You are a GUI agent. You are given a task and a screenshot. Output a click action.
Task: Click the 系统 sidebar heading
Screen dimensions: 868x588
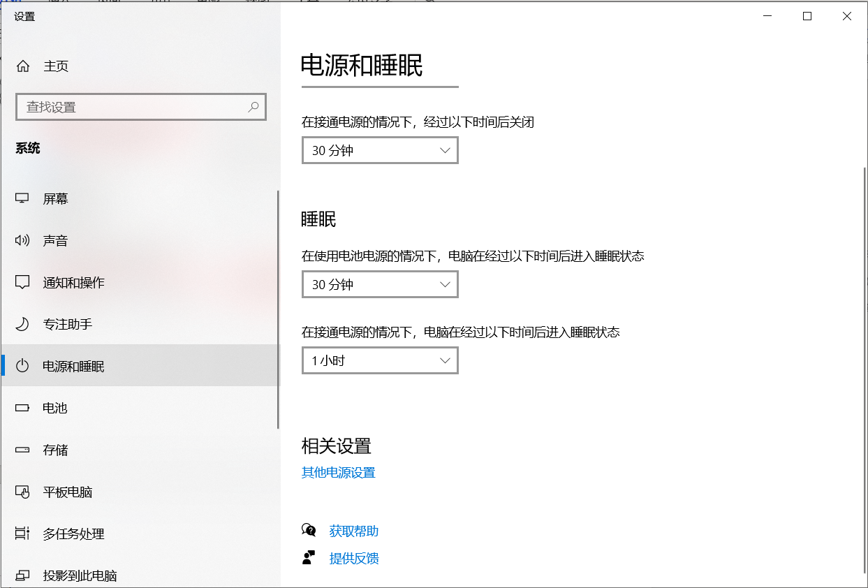click(x=28, y=148)
